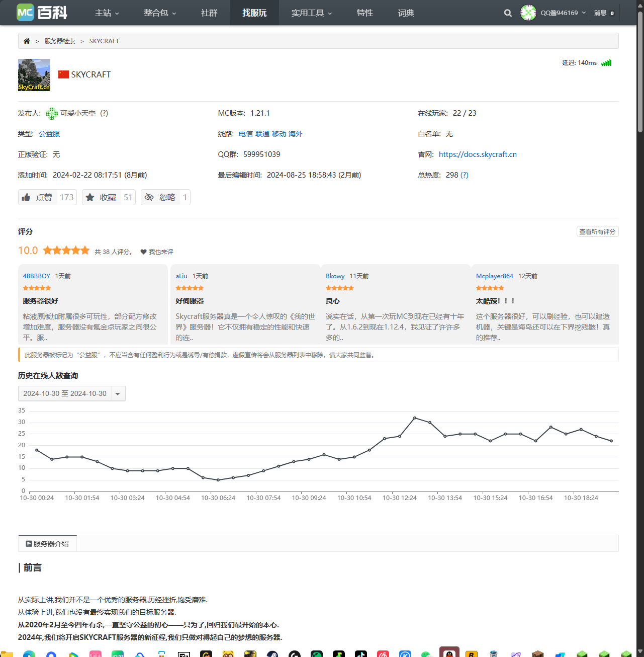Open reviewer Mcplayer864's profile link
The width and height of the screenshot is (644, 657).
point(495,276)
